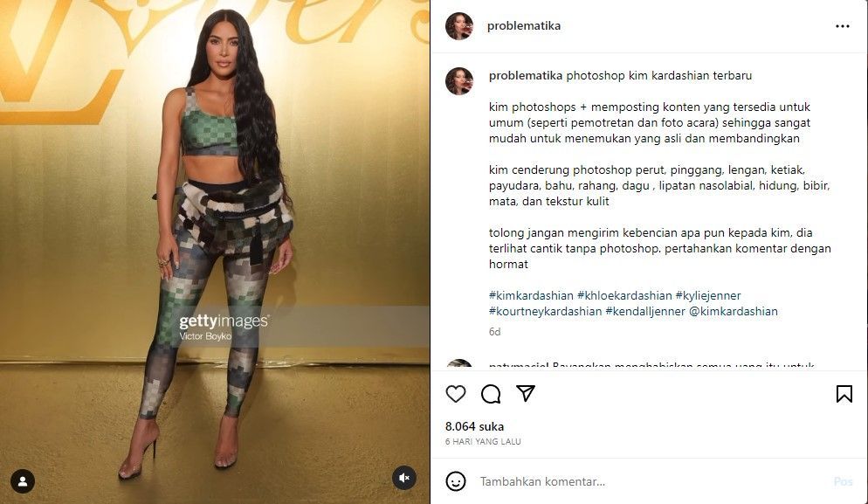Viewport: 868px width, 504px height.
Task: Like the post with the heart icon
Action: pyautogui.click(x=456, y=394)
